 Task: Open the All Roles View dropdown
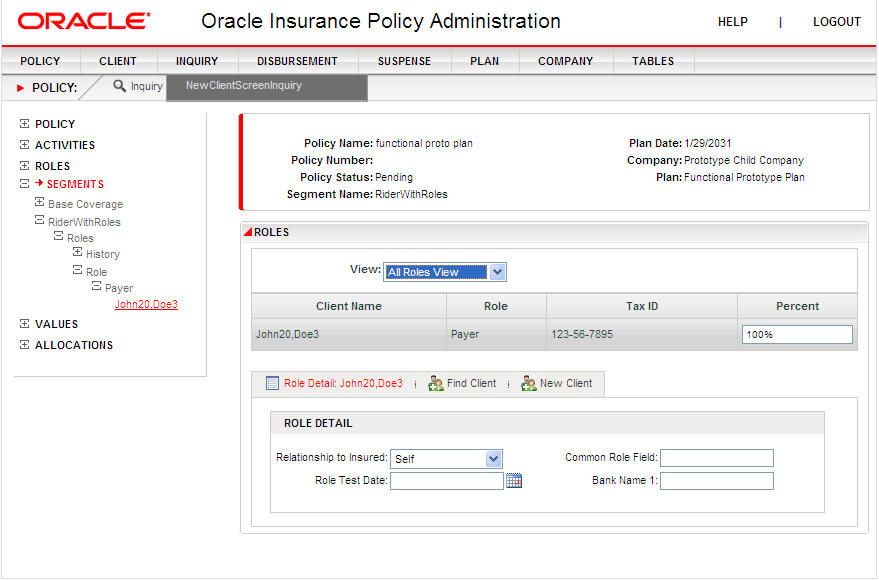point(497,272)
